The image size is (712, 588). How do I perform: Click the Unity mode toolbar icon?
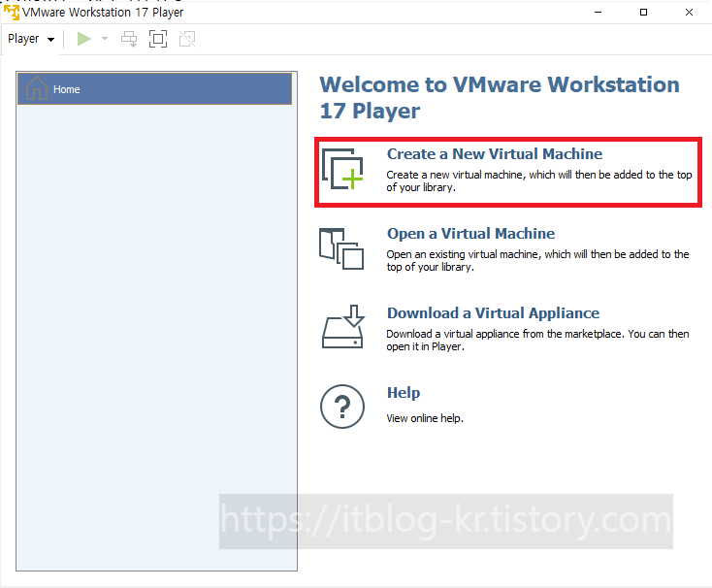tap(187, 39)
